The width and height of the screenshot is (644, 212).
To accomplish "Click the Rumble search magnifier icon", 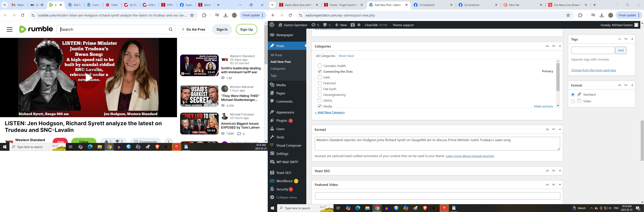I will [171, 29].
